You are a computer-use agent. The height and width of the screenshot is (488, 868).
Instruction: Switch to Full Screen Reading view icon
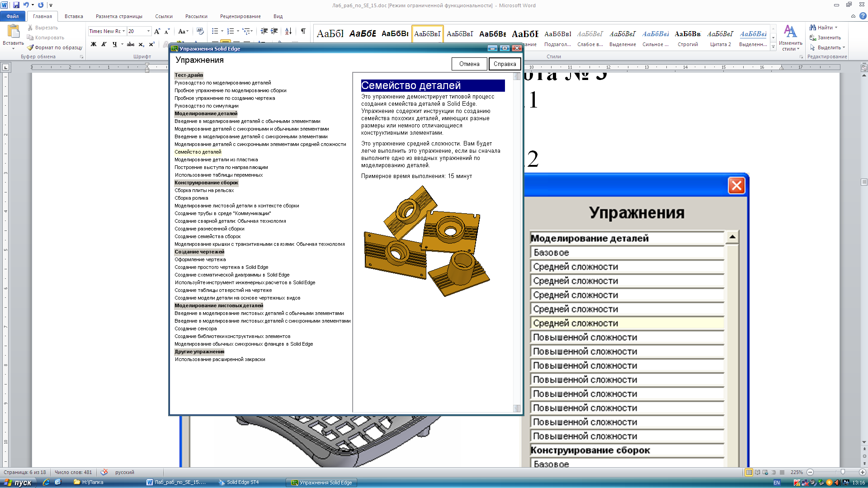tap(757, 472)
